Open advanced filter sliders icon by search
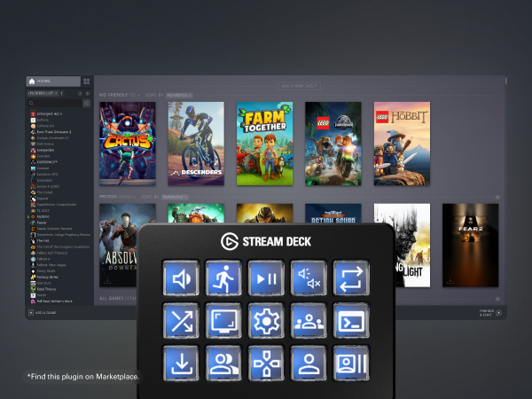The width and height of the screenshot is (532, 399). pos(87,103)
